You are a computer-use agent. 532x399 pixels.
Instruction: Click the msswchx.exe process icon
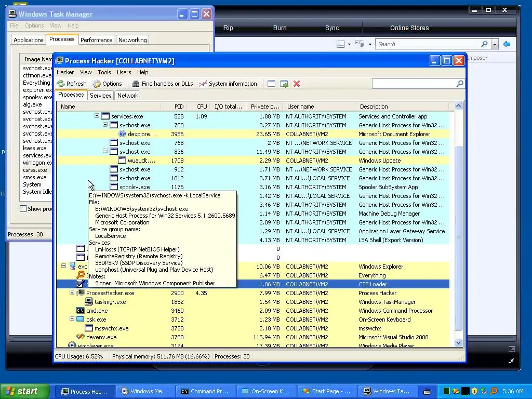pyautogui.click(x=89, y=328)
